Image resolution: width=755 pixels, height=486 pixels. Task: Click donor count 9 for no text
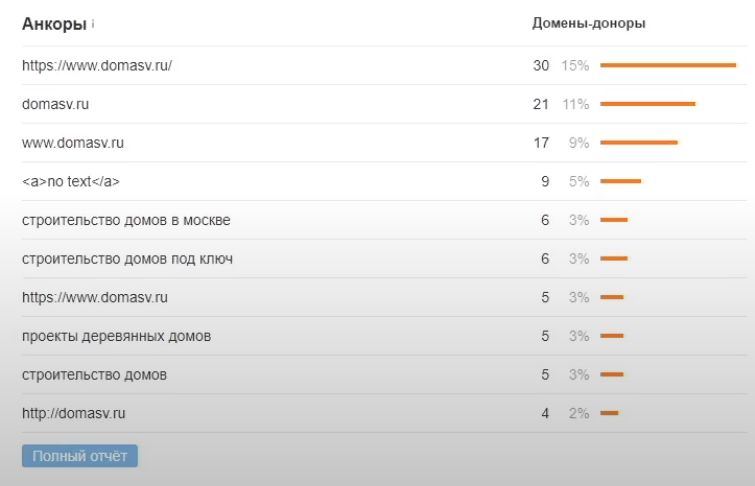point(545,182)
